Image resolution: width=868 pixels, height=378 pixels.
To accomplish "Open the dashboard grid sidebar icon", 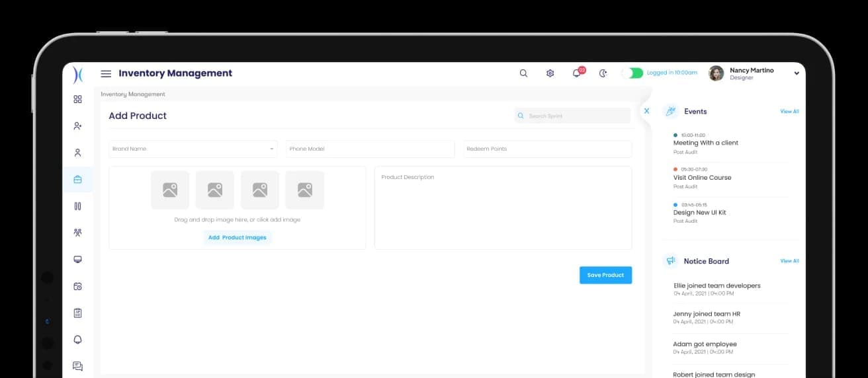I will click(x=77, y=99).
